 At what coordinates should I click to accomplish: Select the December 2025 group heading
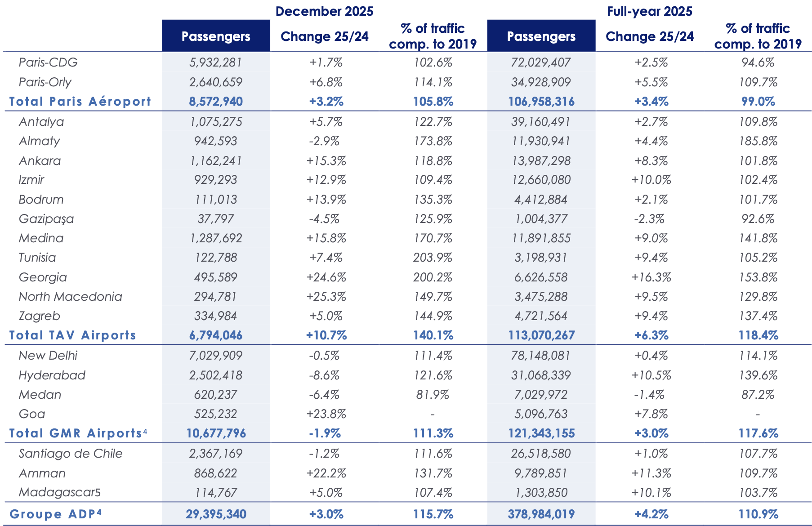(324, 11)
